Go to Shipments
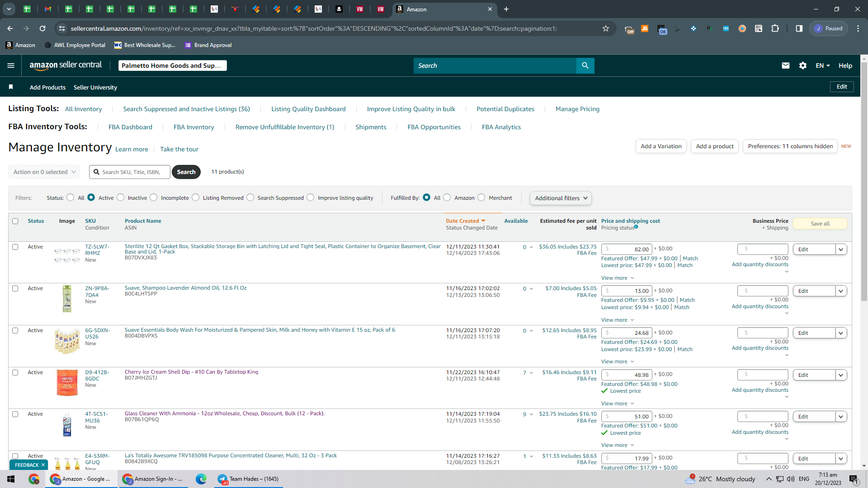 pos(371,127)
